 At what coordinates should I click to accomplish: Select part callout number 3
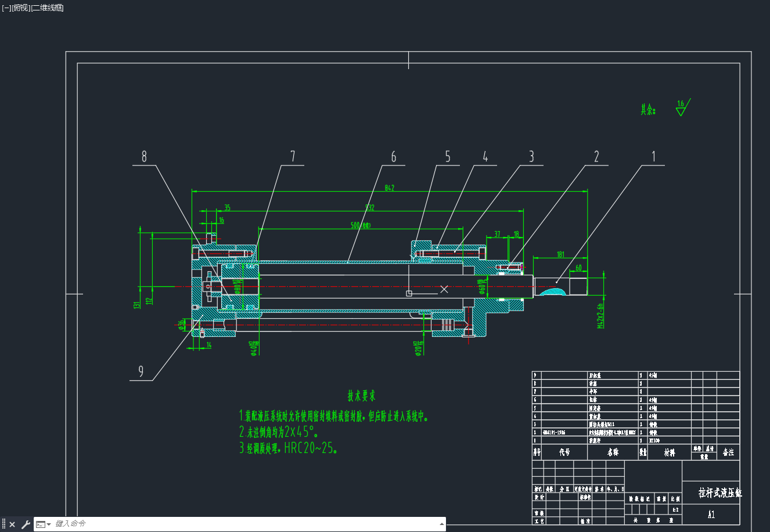pos(531,157)
